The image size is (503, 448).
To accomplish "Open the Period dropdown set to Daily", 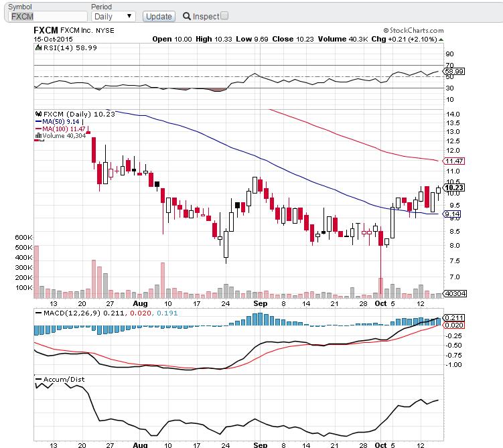I will [x=113, y=16].
